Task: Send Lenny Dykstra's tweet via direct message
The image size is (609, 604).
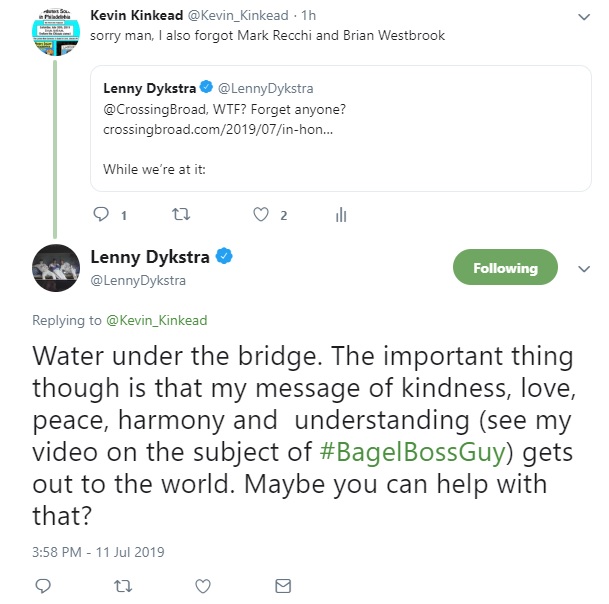Action: pyautogui.click(x=283, y=584)
